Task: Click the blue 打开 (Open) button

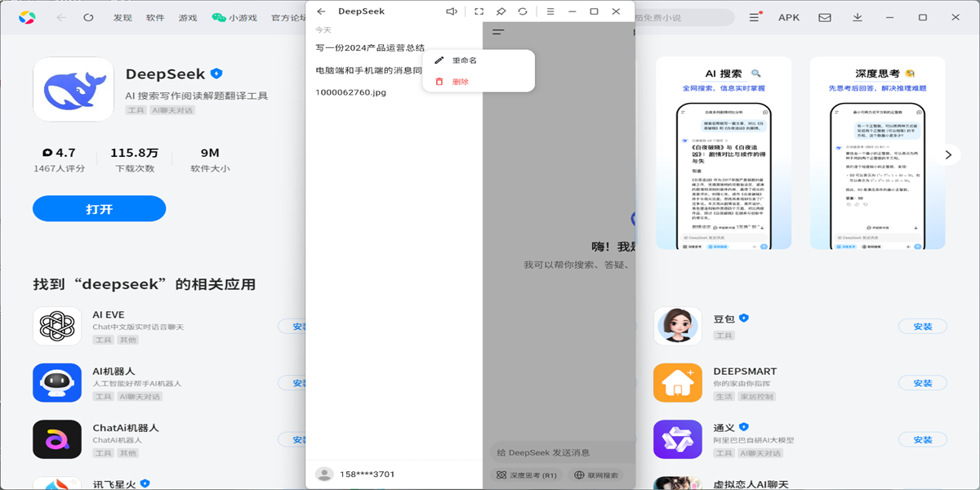Action: (x=99, y=209)
